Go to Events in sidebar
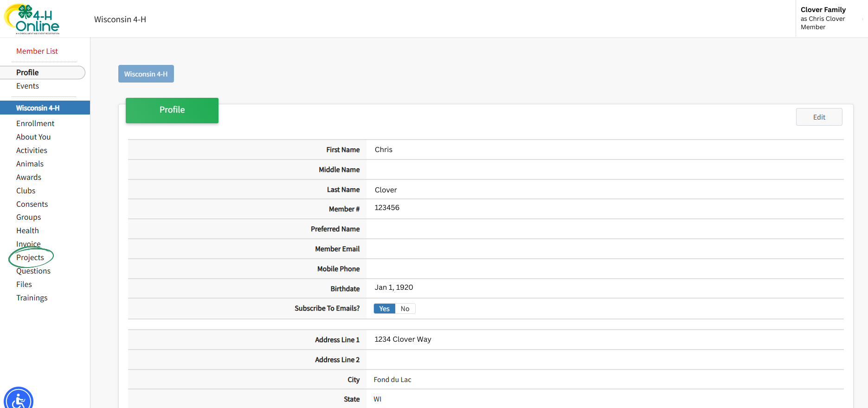 (28, 86)
